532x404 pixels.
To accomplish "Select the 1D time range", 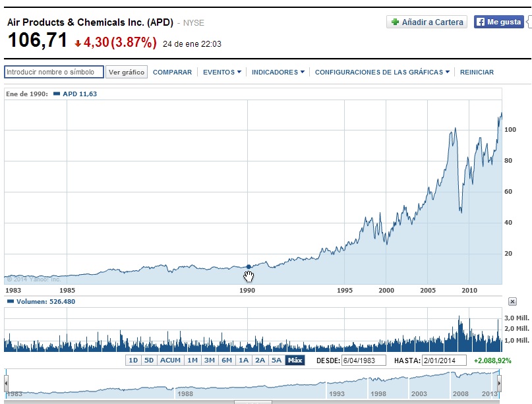I will (x=133, y=361).
